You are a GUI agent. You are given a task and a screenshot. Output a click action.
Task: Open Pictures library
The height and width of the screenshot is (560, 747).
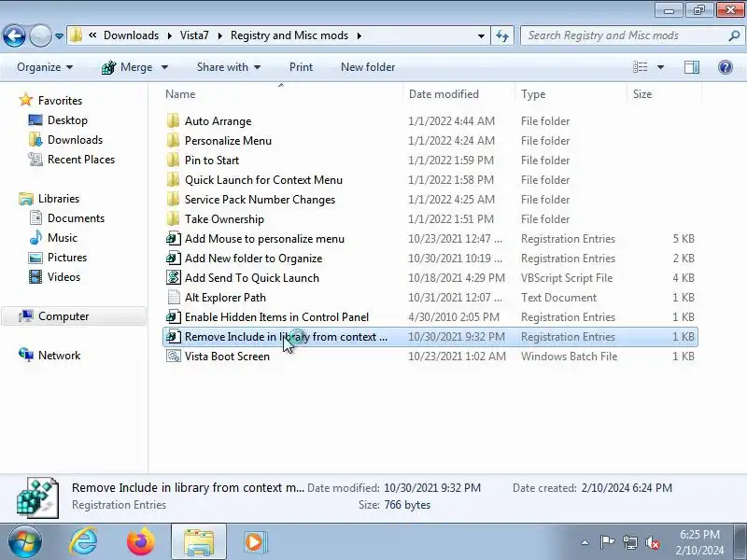click(x=67, y=258)
